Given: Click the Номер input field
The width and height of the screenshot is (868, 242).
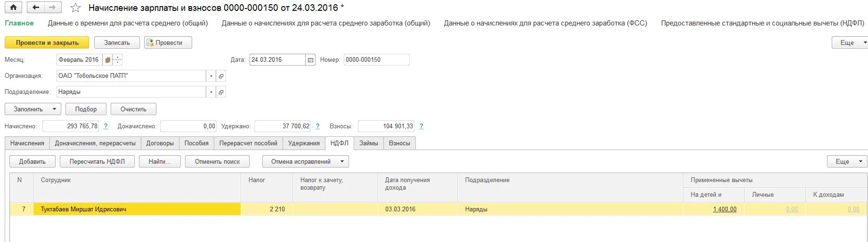Looking at the screenshot, I should coord(376,60).
